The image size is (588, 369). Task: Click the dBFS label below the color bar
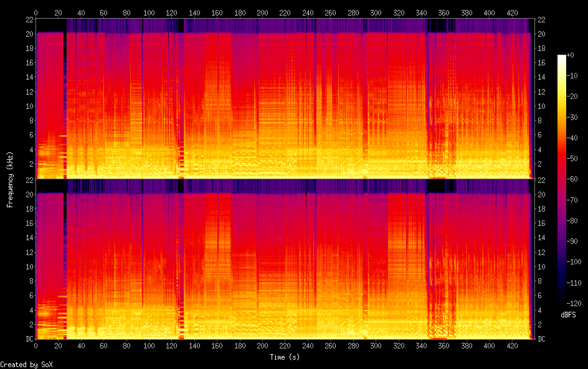[x=567, y=315]
